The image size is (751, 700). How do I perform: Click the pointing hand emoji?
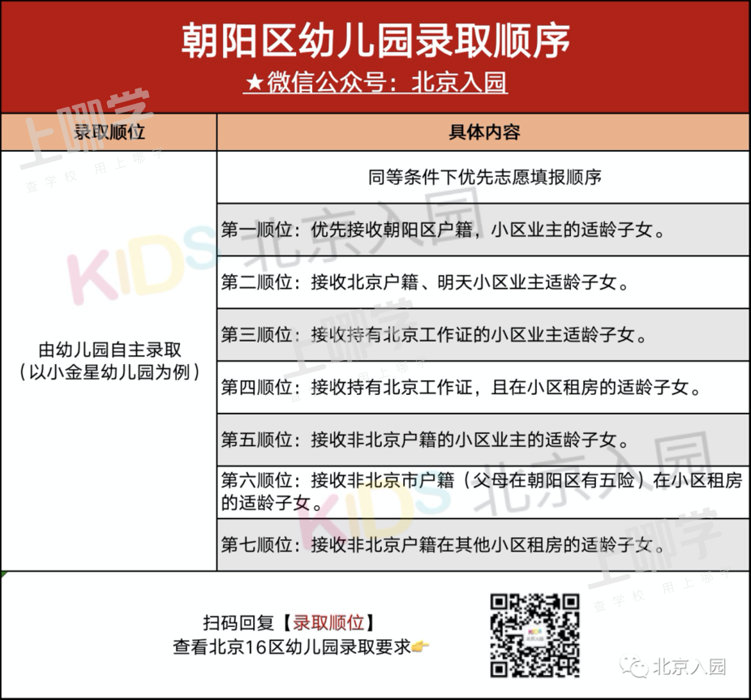point(421,647)
